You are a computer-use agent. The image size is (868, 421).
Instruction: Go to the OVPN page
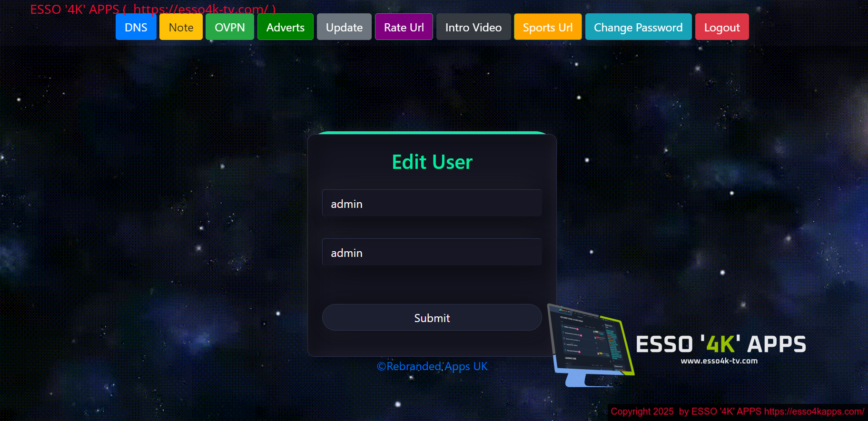click(x=229, y=27)
